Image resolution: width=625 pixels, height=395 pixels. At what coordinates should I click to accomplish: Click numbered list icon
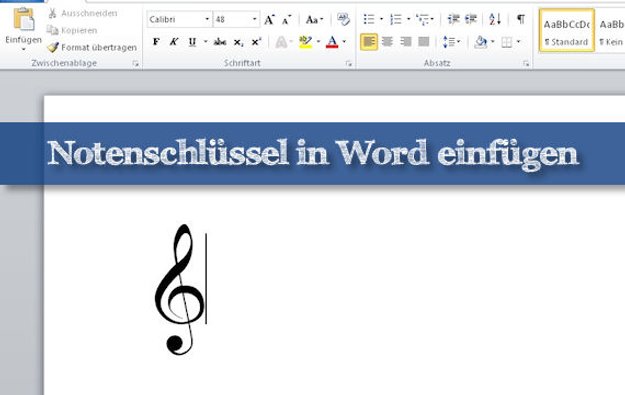pyautogui.click(x=396, y=19)
